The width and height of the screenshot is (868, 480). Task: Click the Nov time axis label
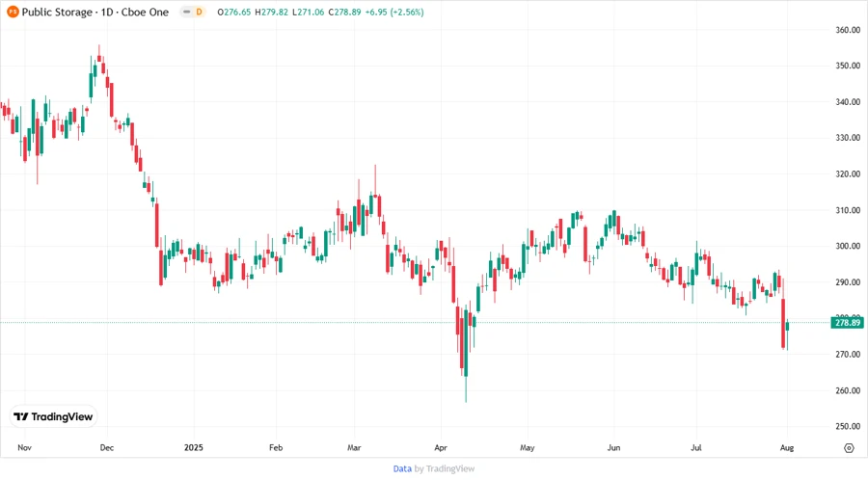pos(24,447)
